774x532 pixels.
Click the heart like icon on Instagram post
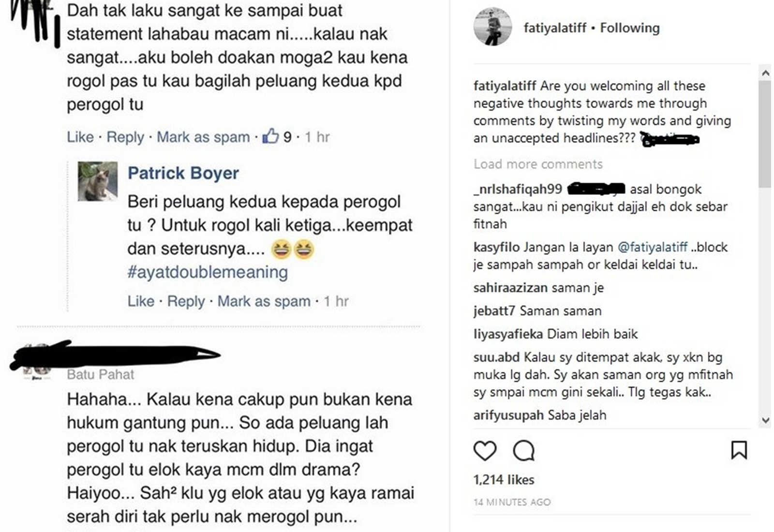[485, 451]
